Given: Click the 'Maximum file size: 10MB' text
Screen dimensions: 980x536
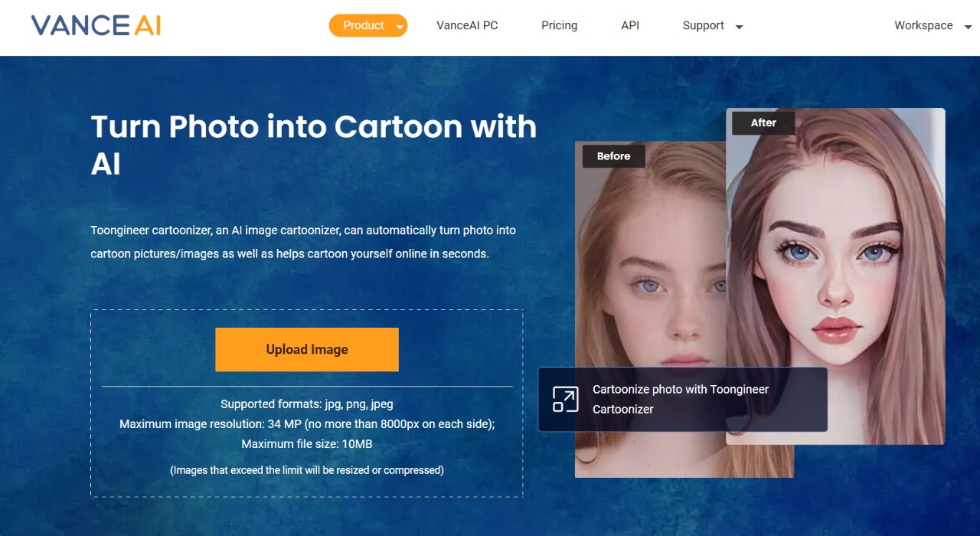Looking at the screenshot, I should [307, 444].
